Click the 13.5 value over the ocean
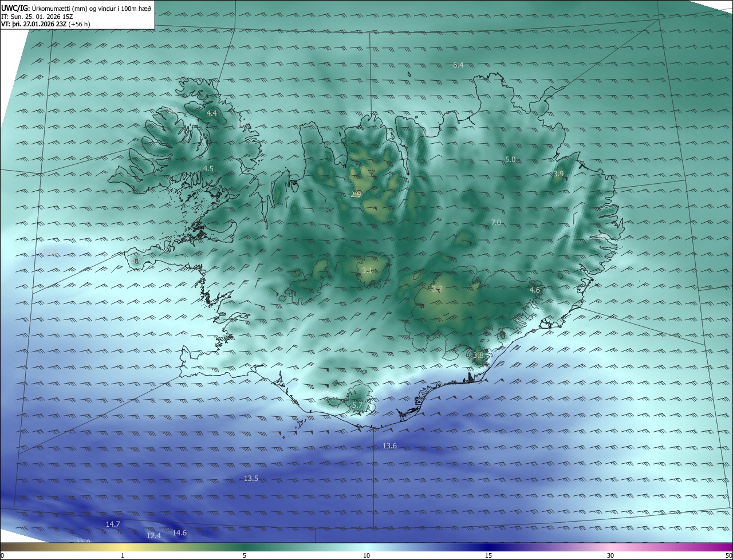Image resolution: width=733 pixels, height=560 pixels. [x=251, y=478]
